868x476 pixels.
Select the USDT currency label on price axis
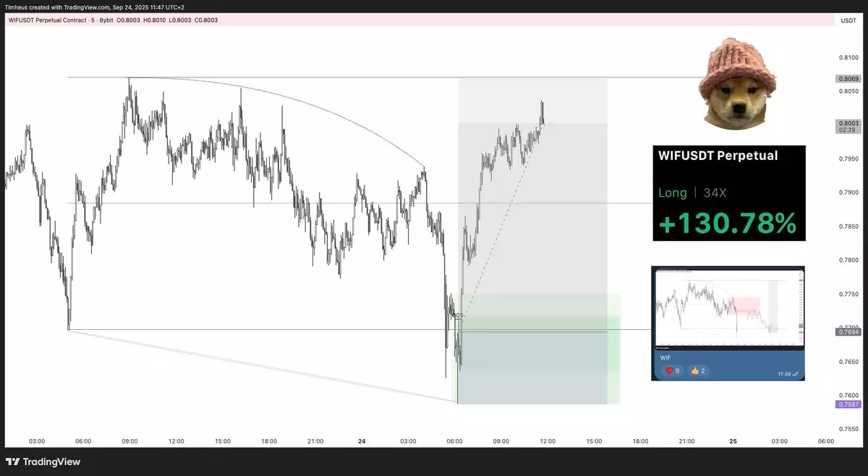pos(848,20)
